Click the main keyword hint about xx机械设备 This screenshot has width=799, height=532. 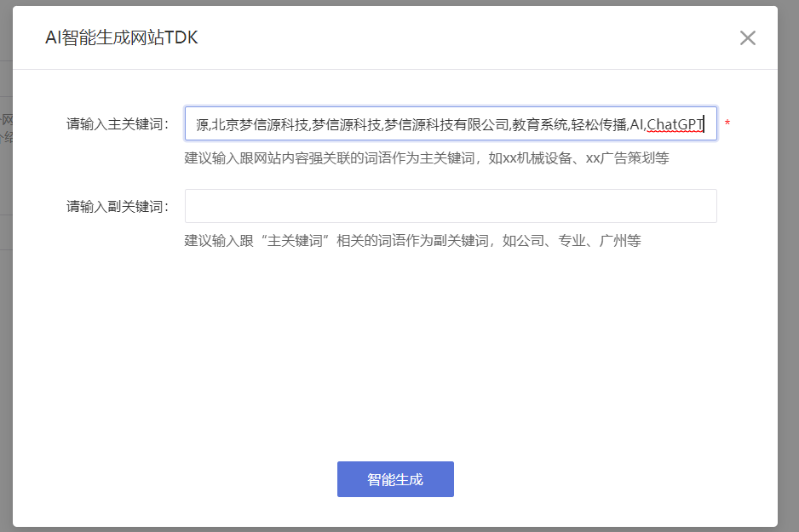(x=426, y=158)
